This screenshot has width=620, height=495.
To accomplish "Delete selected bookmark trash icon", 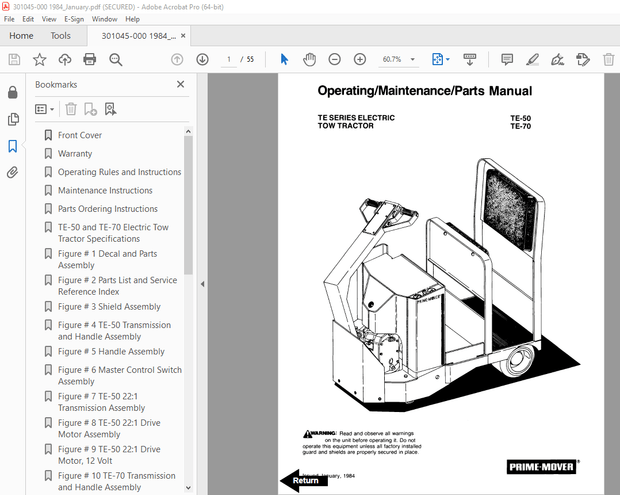I will click(71, 109).
